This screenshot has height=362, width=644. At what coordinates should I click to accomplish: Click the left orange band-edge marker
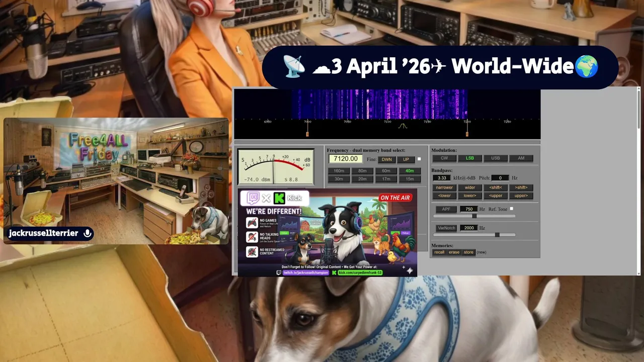pyautogui.click(x=307, y=133)
